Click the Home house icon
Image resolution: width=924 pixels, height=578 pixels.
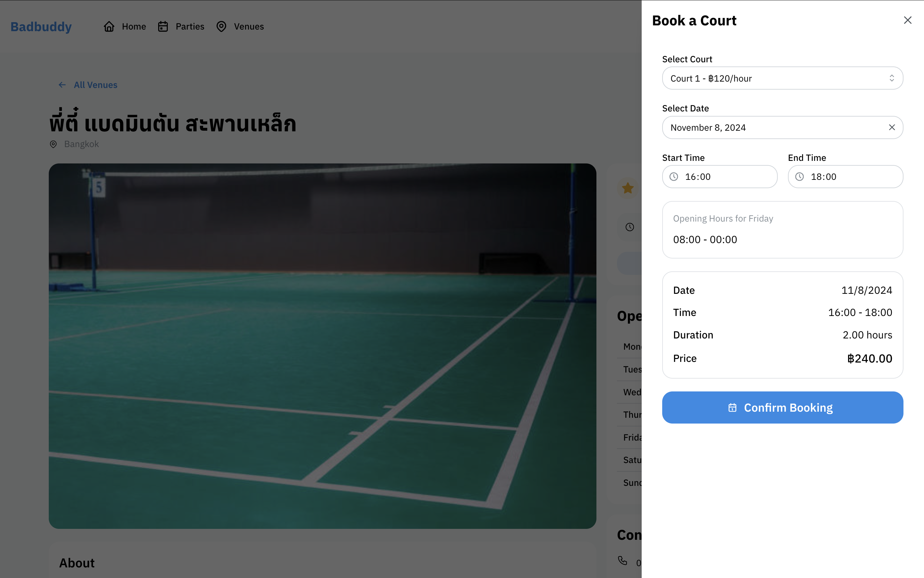click(x=109, y=26)
